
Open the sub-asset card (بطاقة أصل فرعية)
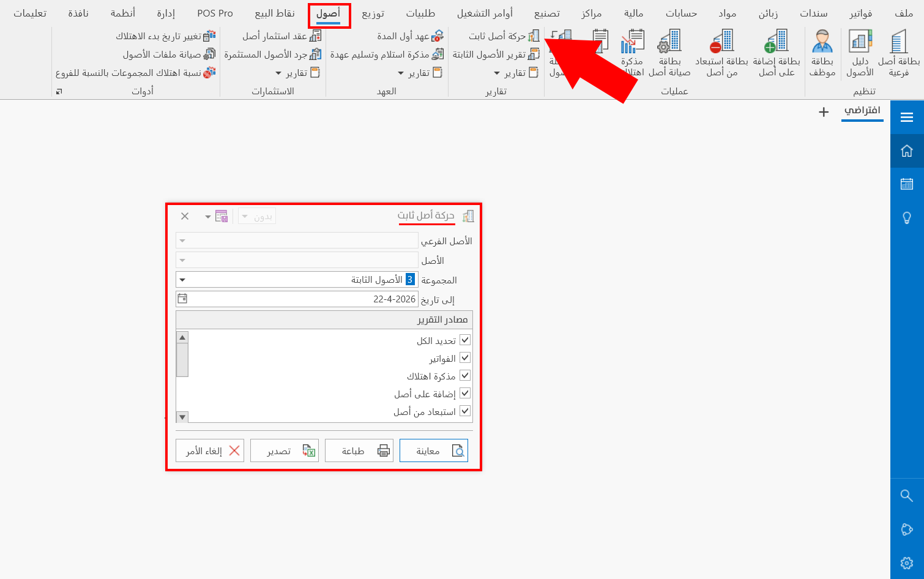coord(898,54)
